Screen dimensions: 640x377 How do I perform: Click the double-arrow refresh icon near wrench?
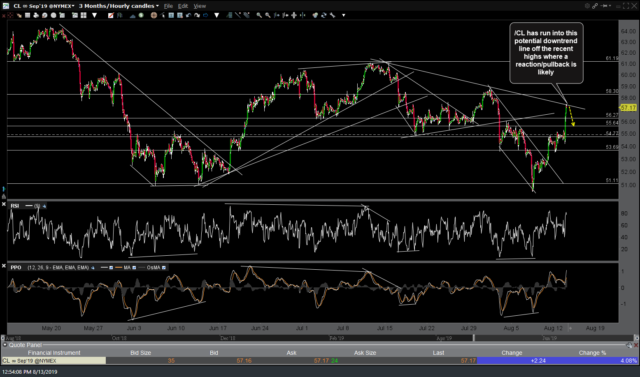click(324, 16)
